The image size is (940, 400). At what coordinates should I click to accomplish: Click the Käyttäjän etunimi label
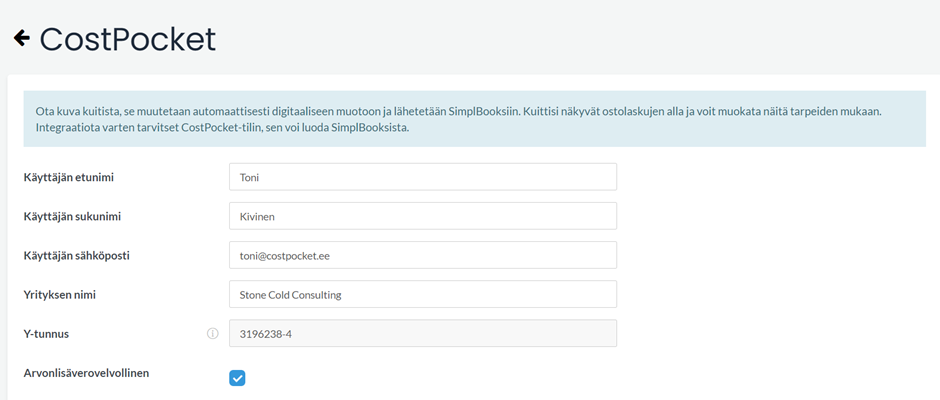(x=69, y=178)
